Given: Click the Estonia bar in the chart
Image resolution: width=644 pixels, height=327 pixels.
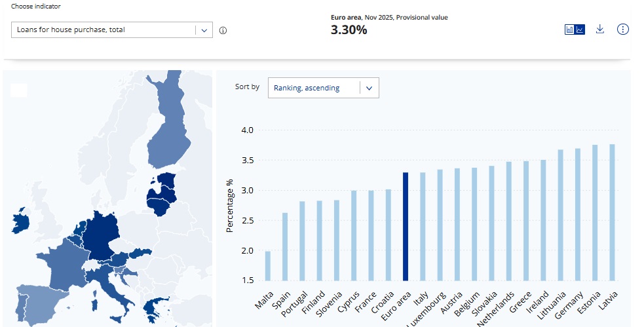Looking at the screenshot, I should 595,214.
